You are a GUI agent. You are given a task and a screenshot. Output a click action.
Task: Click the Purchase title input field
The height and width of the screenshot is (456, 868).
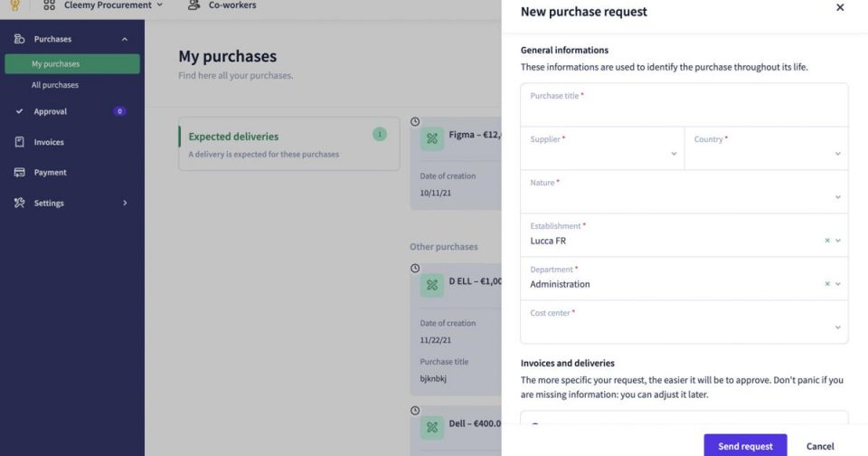click(684, 110)
